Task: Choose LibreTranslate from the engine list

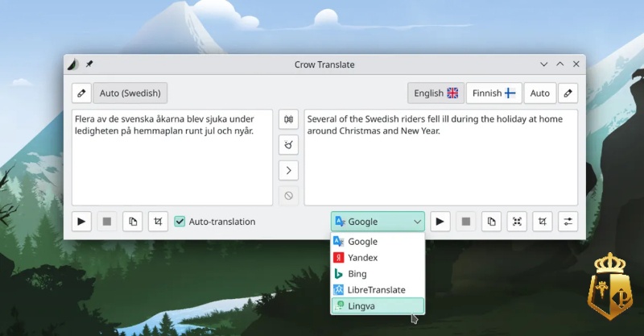Action: (378, 289)
